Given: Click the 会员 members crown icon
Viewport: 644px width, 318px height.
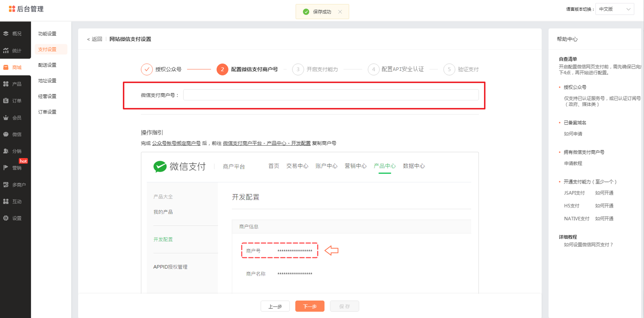Looking at the screenshot, I should (x=6, y=117).
